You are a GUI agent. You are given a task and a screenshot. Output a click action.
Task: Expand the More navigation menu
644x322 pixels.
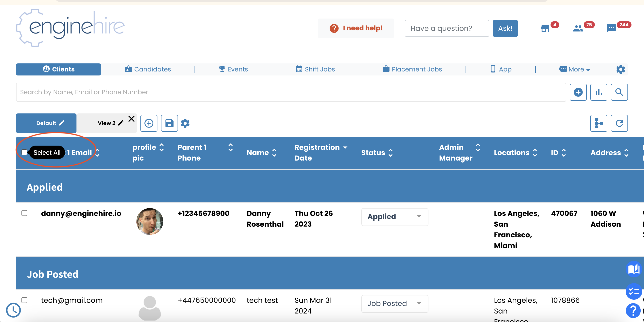click(x=574, y=69)
